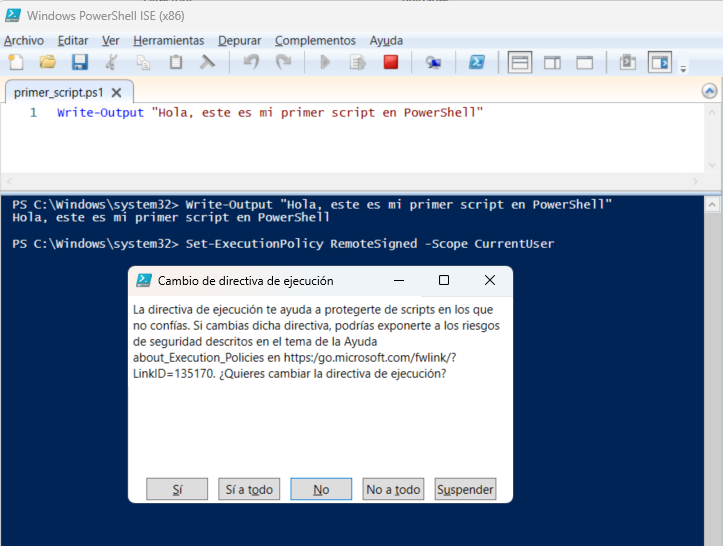Open the Depurar menu
The height and width of the screenshot is (546, 723).
(x=239, y=41)
